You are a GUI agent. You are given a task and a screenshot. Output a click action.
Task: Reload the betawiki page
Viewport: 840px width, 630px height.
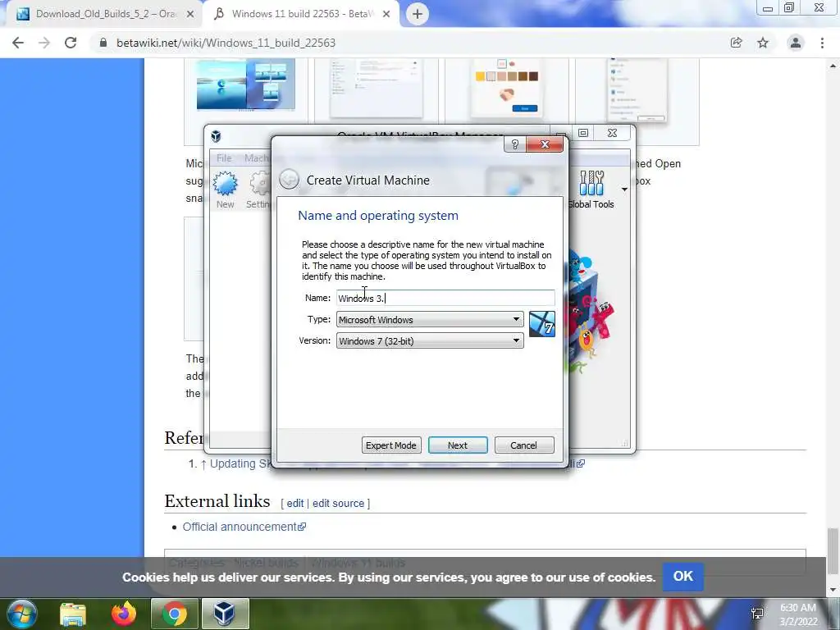tap(71, 43)
